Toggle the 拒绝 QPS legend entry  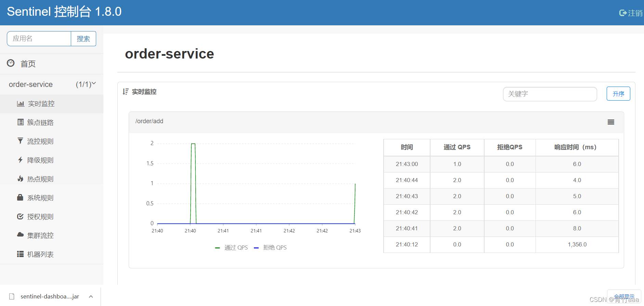270,247
